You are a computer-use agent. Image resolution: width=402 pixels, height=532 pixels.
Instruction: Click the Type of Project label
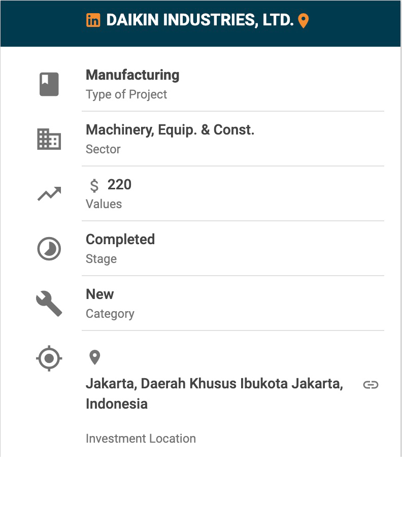126,94
